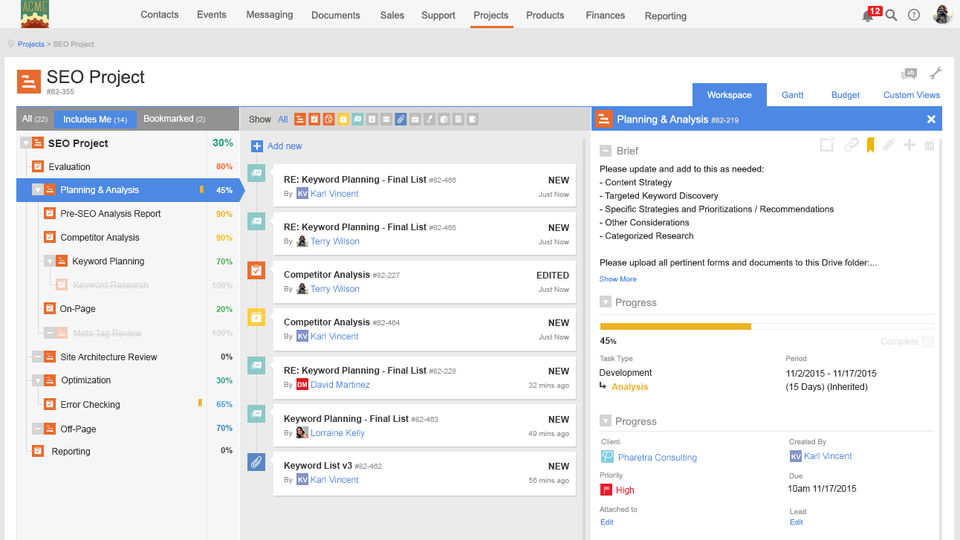Click the plus icon in the Brief toolbar
Viewport: 960px width, 540px height.
click(909, 145)
